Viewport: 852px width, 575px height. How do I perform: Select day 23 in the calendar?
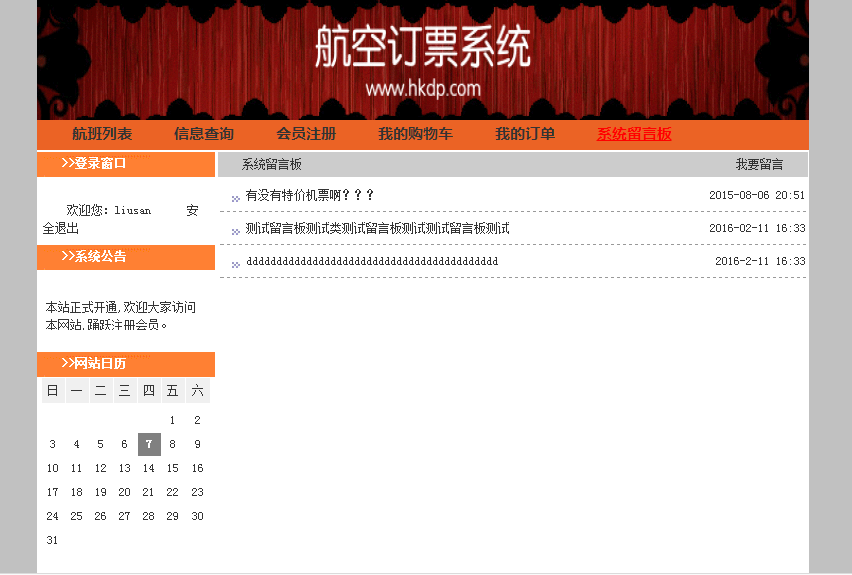[x=197, y=492]
